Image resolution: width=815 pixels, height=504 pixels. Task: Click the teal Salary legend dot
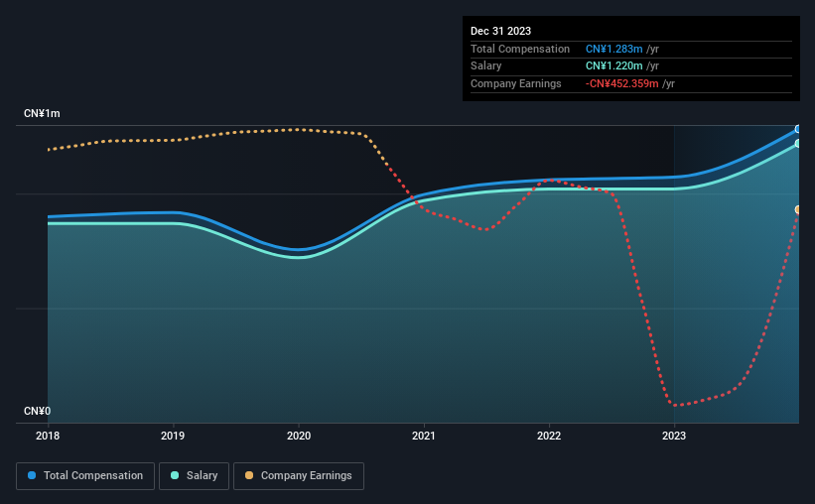175,475
